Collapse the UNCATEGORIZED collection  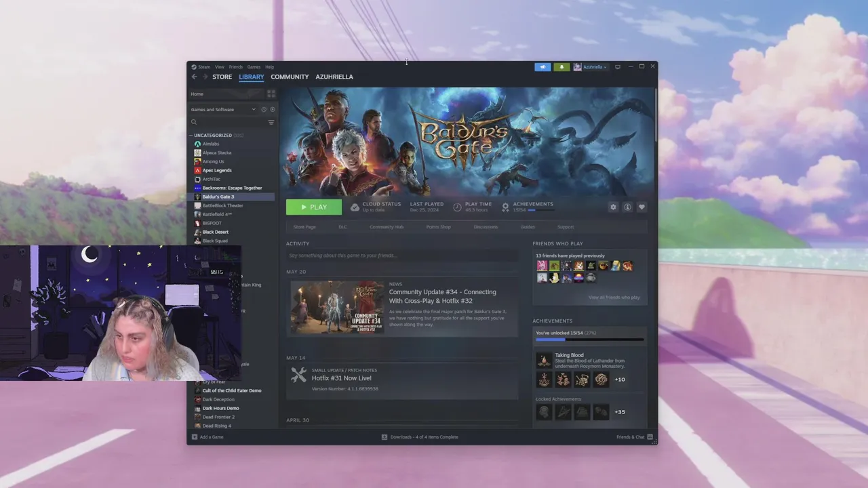pos(191,135)
